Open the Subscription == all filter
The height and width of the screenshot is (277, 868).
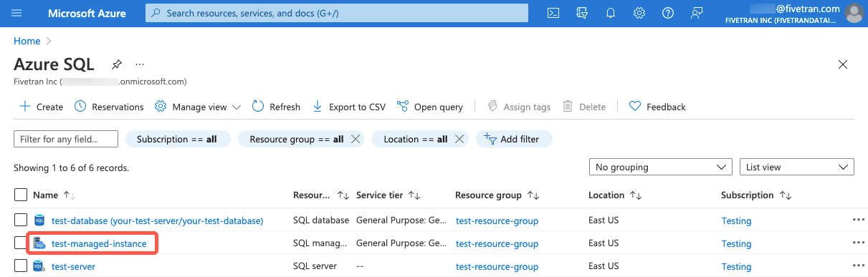(177, 139)
